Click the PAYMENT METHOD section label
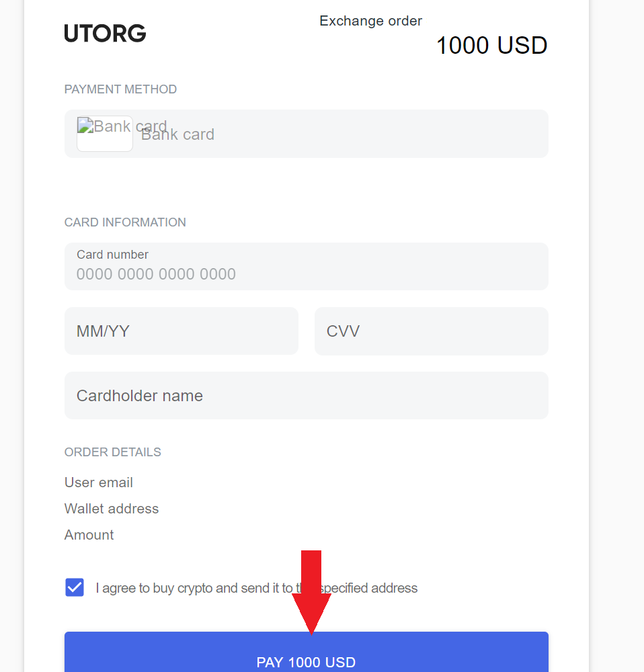The height and width of the screenshot is (672, 644). pos(120,89)
